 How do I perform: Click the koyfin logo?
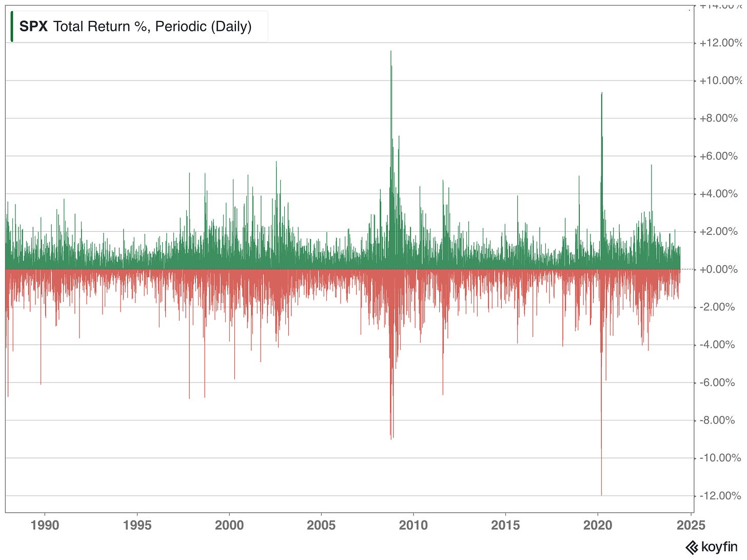click(x=711, y=547)
